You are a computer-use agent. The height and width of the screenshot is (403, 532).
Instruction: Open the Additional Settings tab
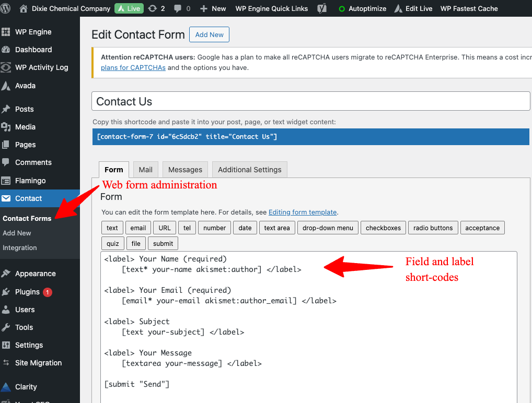coord(249,170)
